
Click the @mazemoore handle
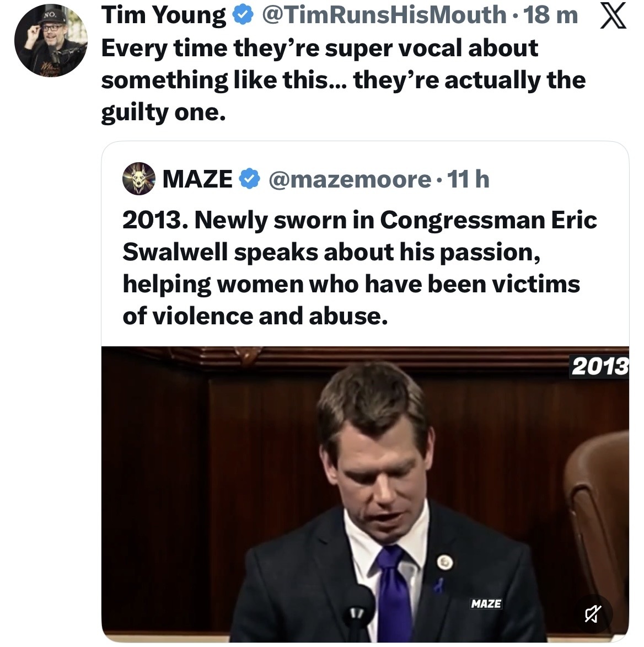(350, 179)
